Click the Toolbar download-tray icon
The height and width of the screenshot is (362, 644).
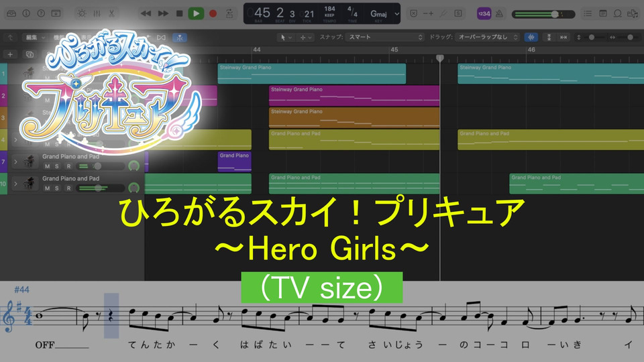pos(56,13)
